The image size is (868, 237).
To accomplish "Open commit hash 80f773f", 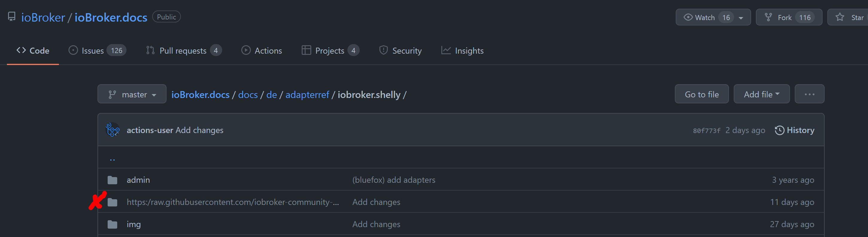I will [706, 131].
